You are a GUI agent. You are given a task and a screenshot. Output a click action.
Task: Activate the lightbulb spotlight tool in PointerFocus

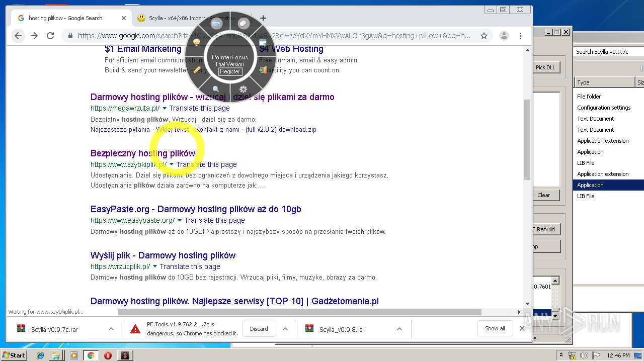[x=197, y=43]
